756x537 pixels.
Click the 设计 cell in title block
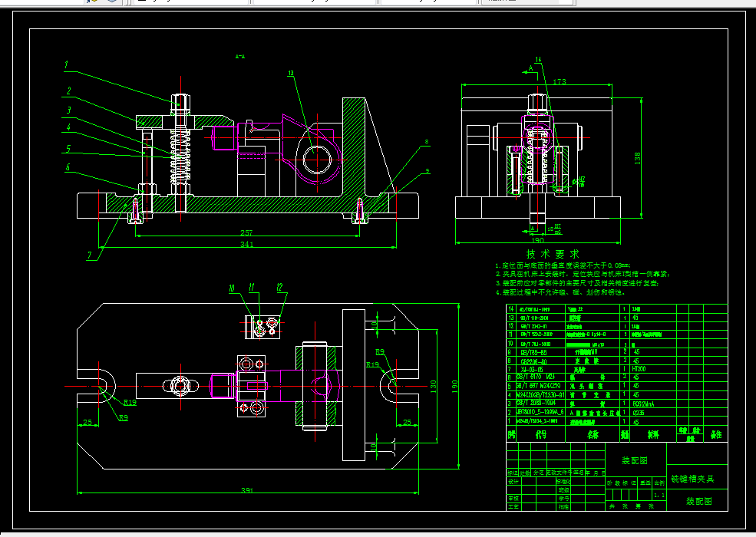click(513, 482)
